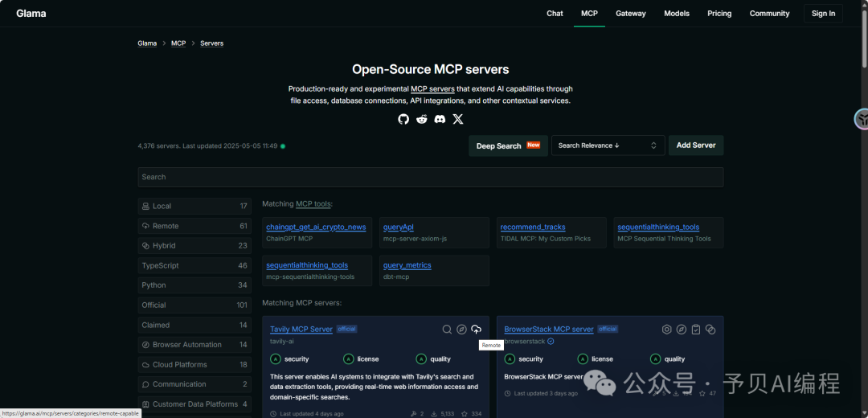The height and width of the screenshot is (418, 868).
Task: Filter by Communication category
Action: click(x=194, y=384)
